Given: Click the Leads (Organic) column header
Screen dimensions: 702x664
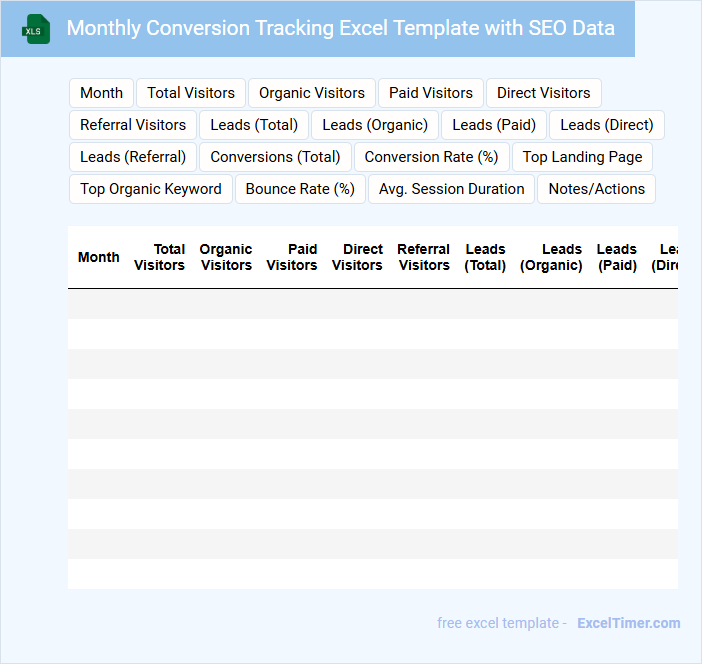Looking at the screenshot, I should tap(551, 257).
